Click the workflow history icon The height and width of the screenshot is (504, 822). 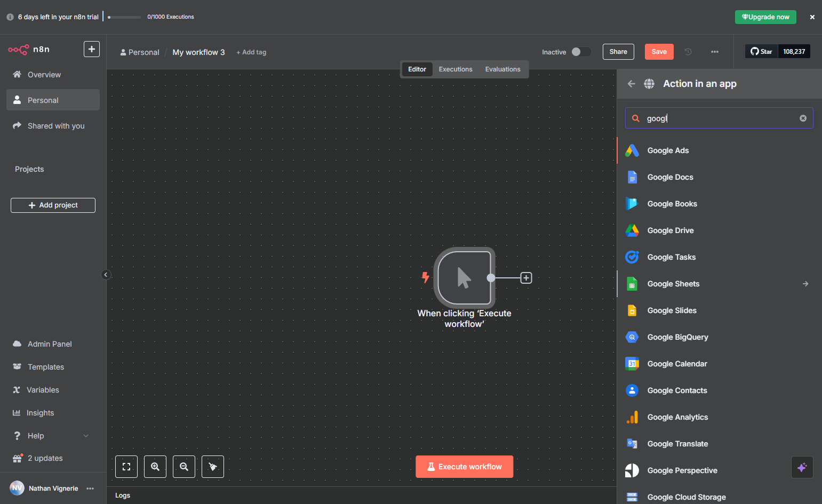[688, 52]
